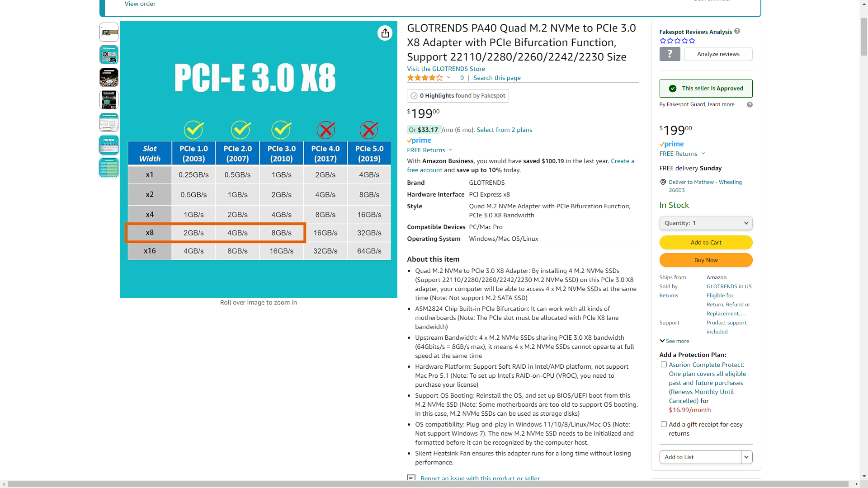Click Select from 2 plans link
Image resolution: width=868 pixels, height=488 pixels.
point(504,130)
